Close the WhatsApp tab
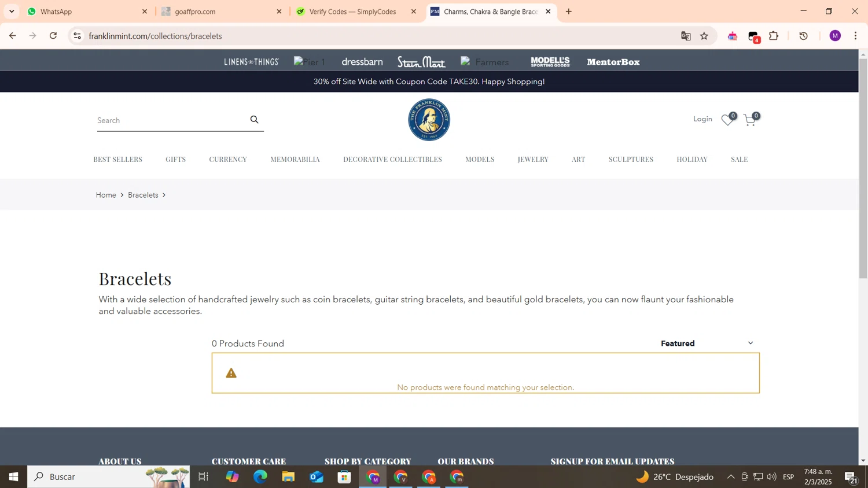Viewport: 868px width, 488px height. 145,12
